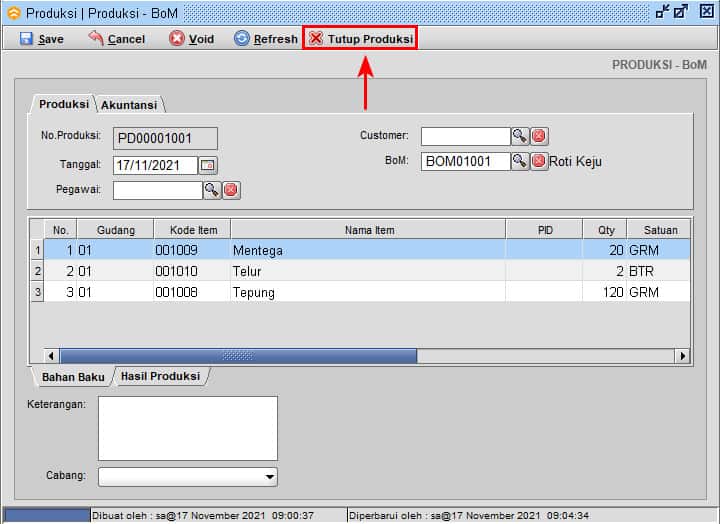Close the Produksi BoM window
Screen dimensions: 720x524
(x=706, y=11)
